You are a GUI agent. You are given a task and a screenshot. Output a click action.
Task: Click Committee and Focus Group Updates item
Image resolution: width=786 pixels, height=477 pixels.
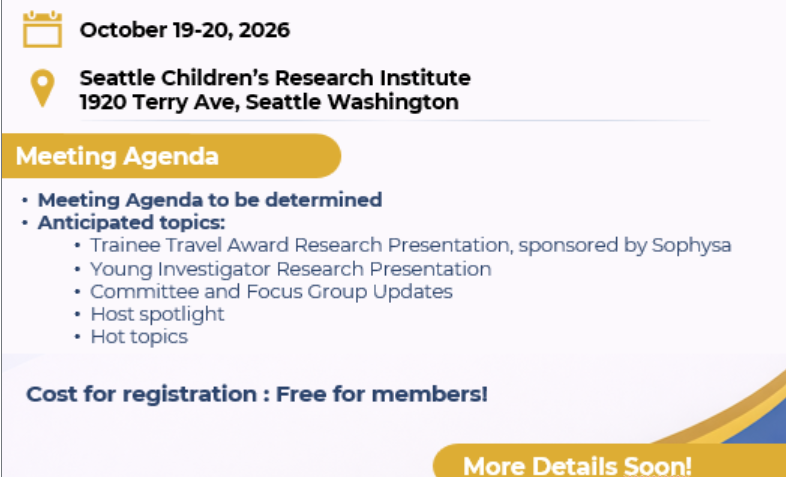[x=271, y=292]
